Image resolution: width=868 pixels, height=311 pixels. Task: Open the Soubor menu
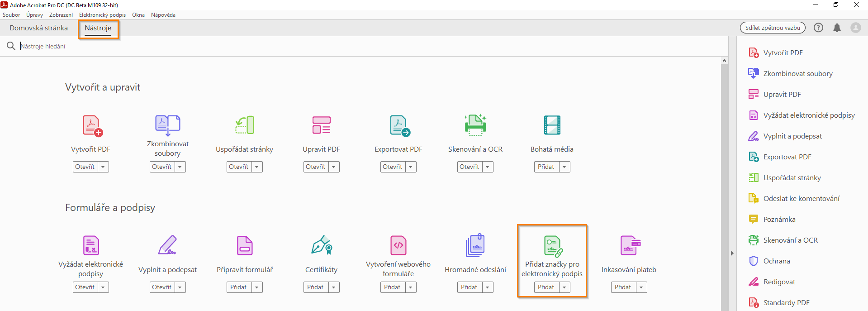(11, 15)
